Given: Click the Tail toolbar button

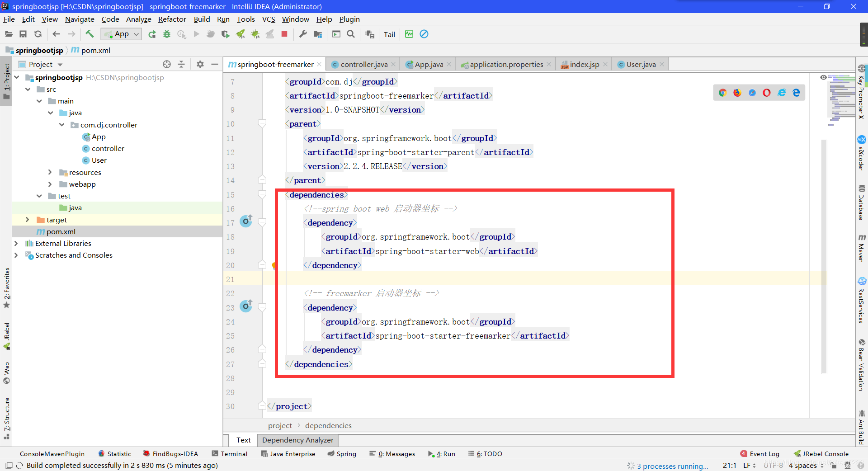Looking at the screenshot, I should pos(389,34).
